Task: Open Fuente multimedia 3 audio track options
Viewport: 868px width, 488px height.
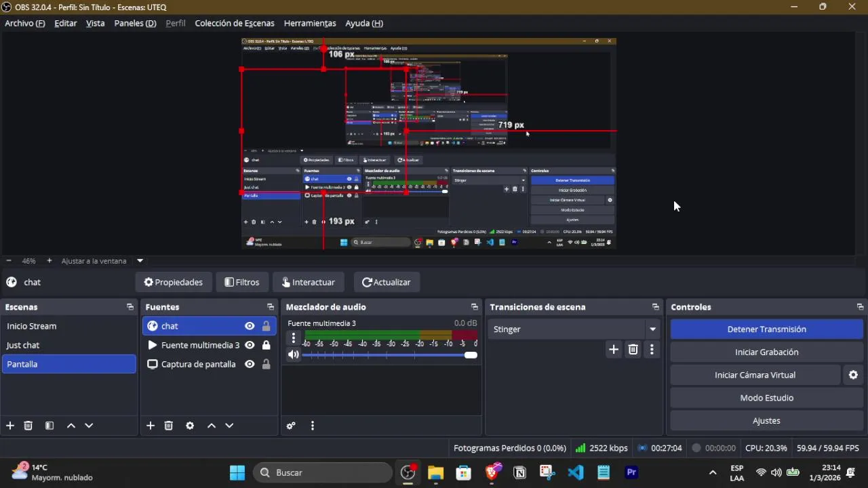Action: pos(294,338)
